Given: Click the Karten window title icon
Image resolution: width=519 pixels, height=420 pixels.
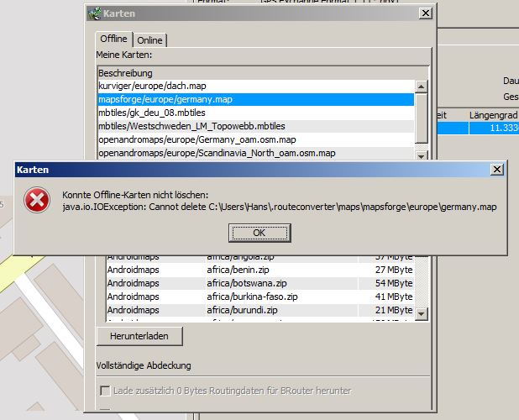Looking at the screenshot, I should (96, 13).
